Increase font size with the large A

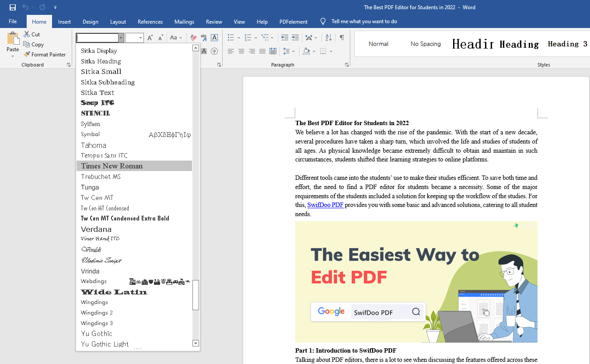(x=150, y=38)
